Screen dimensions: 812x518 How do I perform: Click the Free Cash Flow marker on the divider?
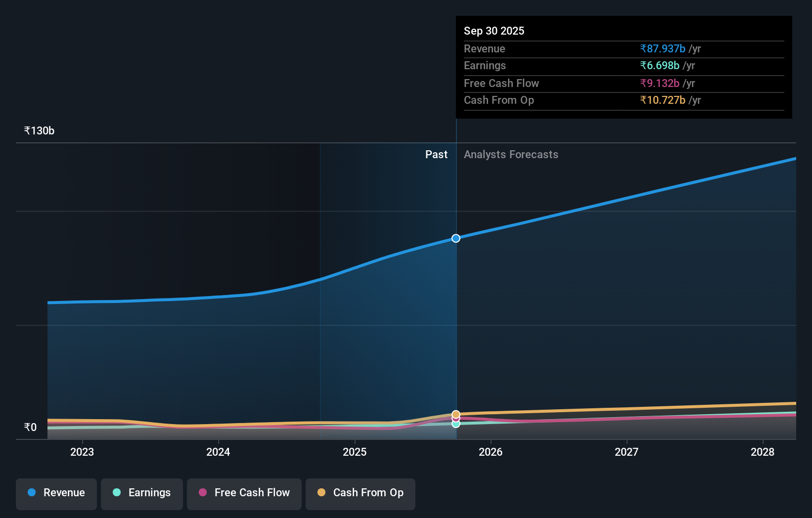pos(455,419)
